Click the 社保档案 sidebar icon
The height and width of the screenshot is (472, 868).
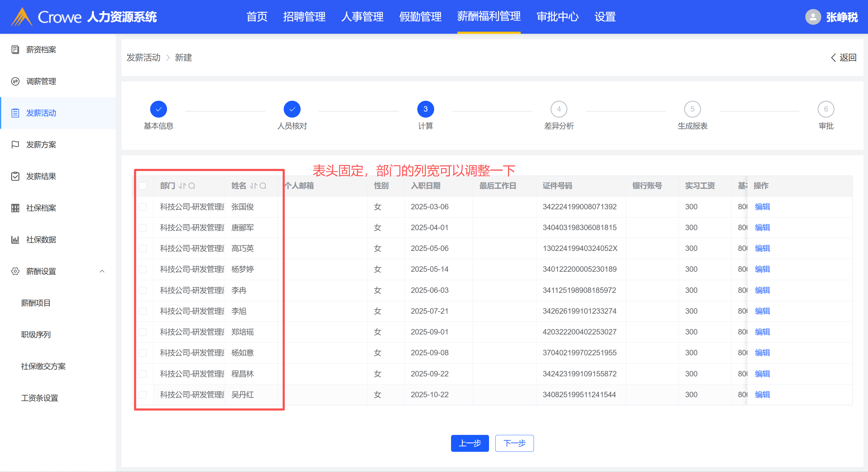(x=15, y=208)
